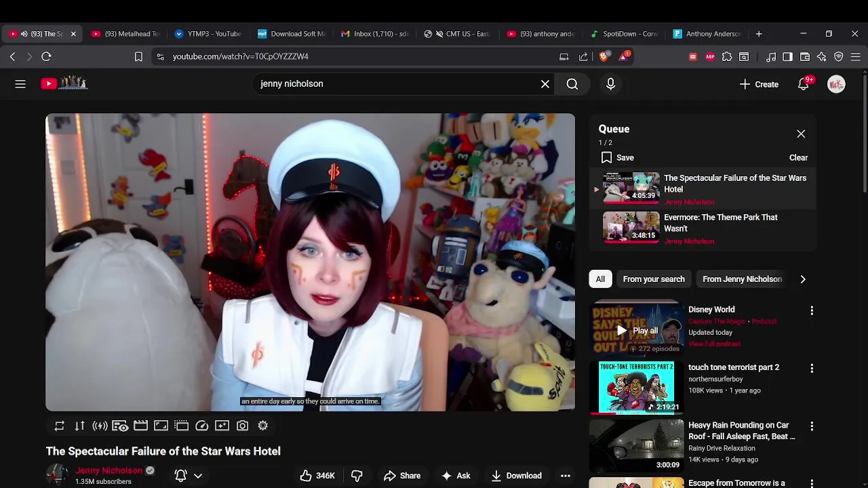
Task: Open YouTube notifications bell with 9+ badge
Action: pyautogui.click(x=804, y=84)
